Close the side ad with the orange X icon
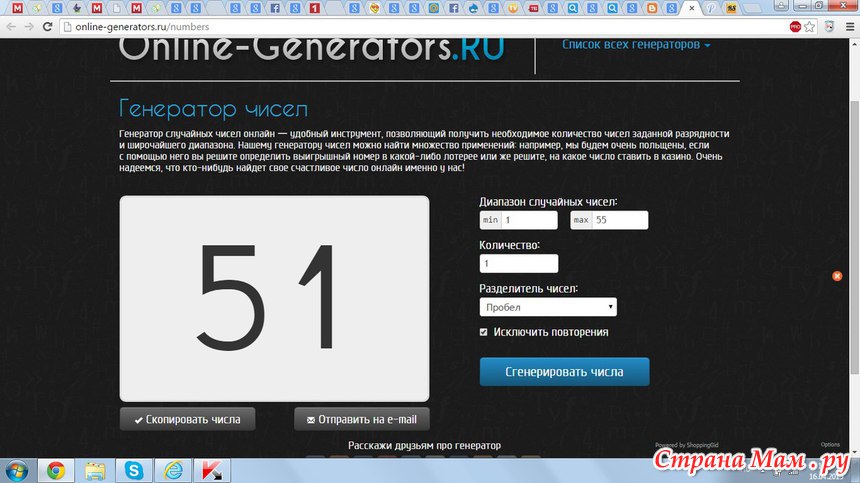The width and height of the screenshot is (860, 483). (837, 276)
